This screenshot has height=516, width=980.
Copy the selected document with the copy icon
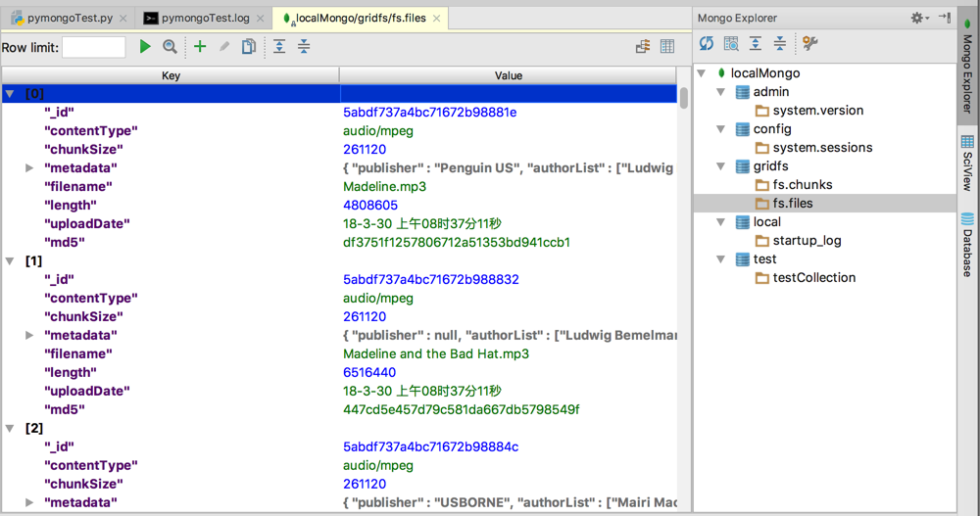click(x=249, y=47)
